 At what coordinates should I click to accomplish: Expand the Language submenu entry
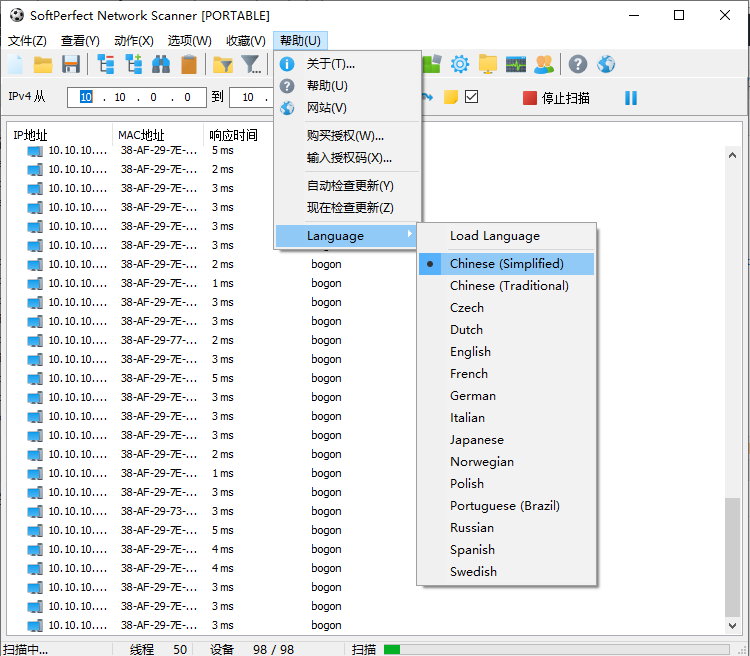346,236
